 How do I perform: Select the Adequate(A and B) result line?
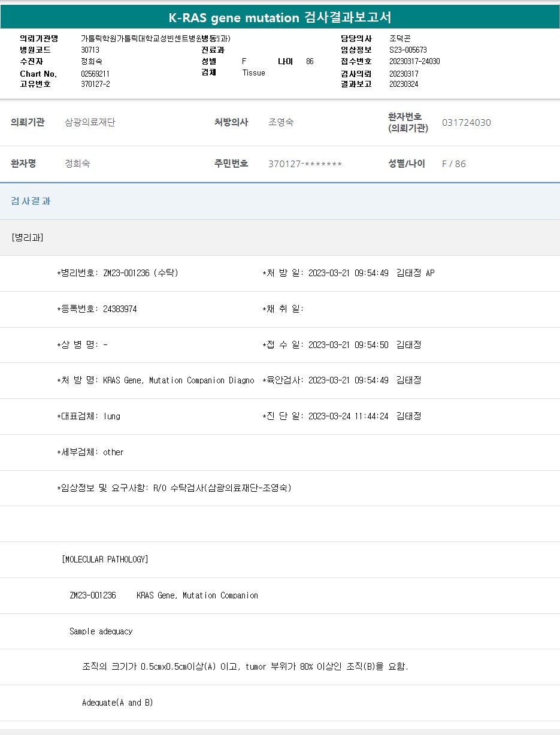[117, 703]
